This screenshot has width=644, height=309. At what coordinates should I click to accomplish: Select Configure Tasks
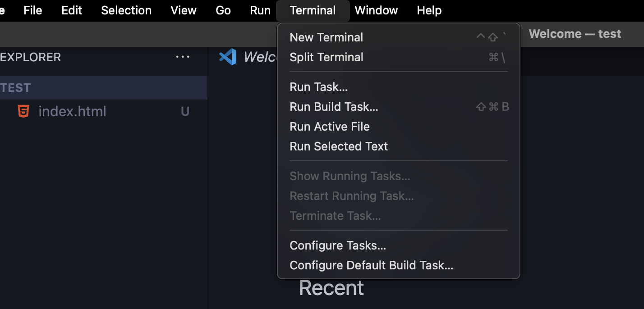point(338,245)
